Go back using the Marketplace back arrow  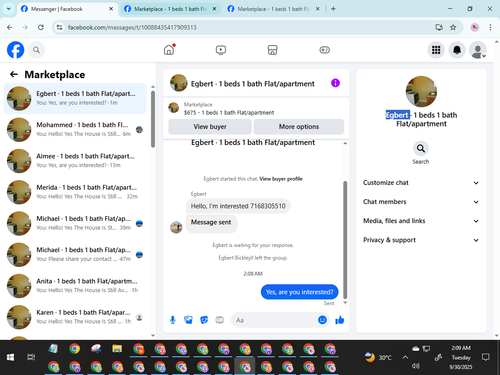pyautogui.click(x=14, y=74)
